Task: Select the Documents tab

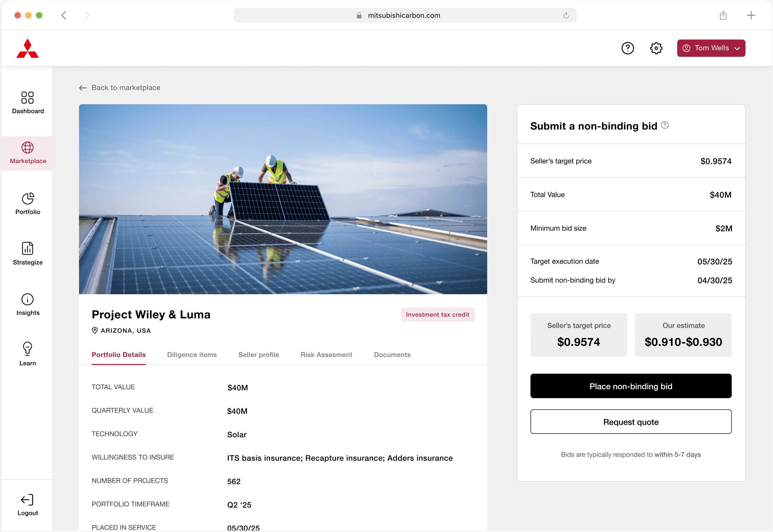Action: point(392,355)
